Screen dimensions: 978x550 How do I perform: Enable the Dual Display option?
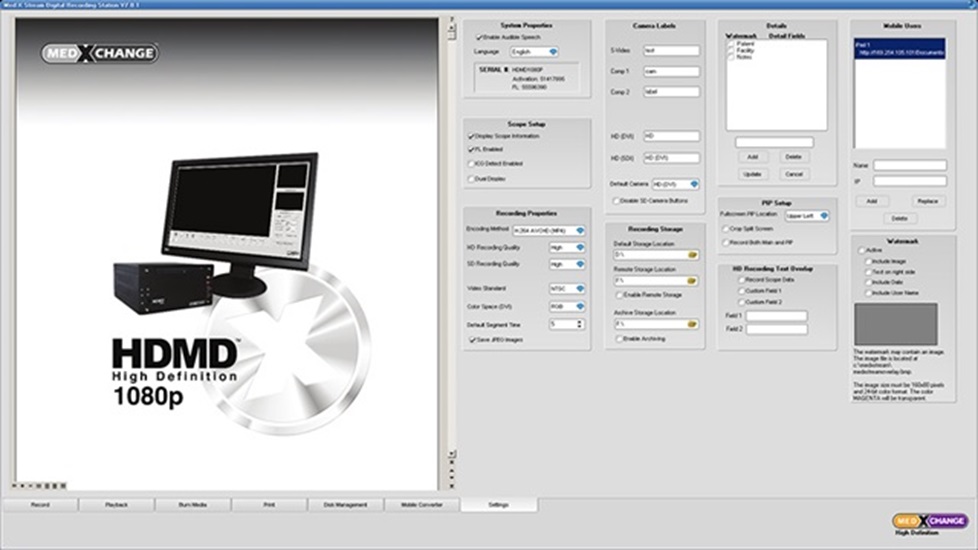472,179
